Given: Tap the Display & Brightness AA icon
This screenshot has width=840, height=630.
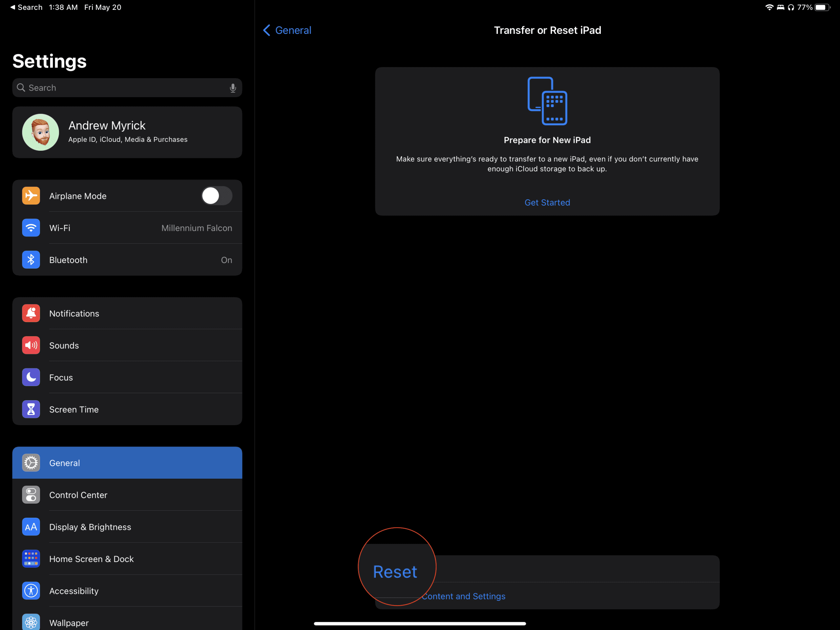Looking at the screenshot, I should pos(31,527).
